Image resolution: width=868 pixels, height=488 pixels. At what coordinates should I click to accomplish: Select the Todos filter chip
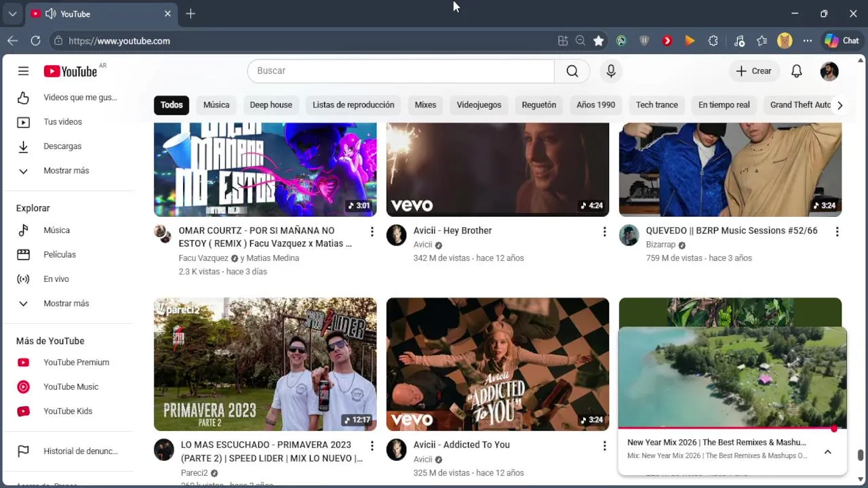coord(172,105)
